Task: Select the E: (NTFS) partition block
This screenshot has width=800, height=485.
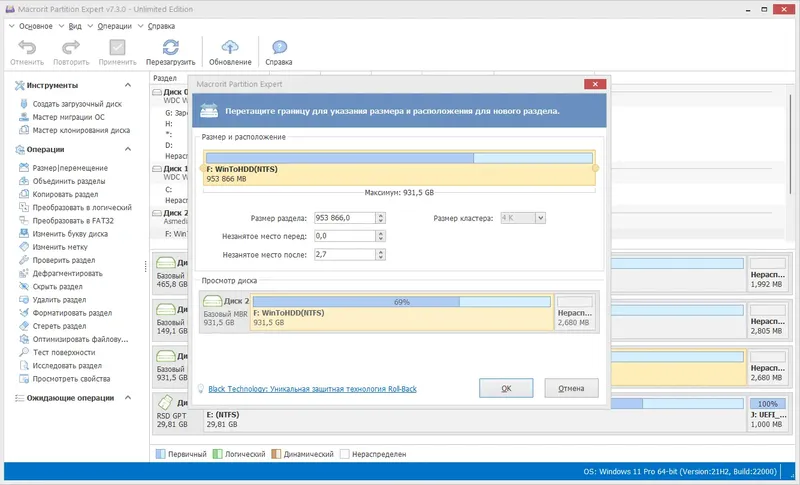Action: click(x=474, y=414)
